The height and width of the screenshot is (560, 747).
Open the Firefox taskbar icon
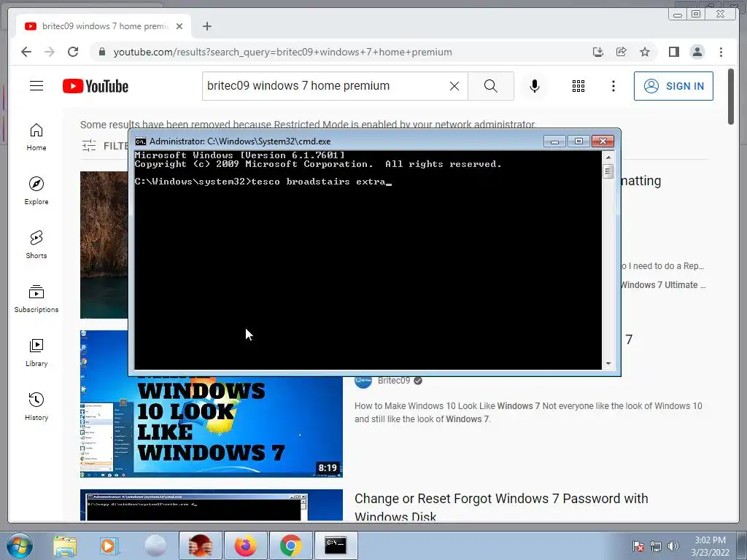click(x=245, y=545)
